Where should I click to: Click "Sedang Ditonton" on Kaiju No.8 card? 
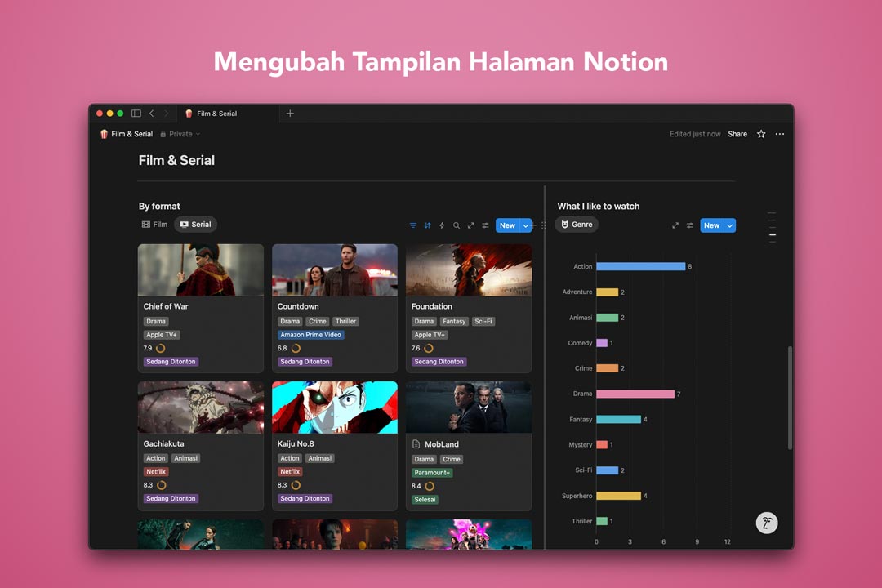(x=305, y=498)
